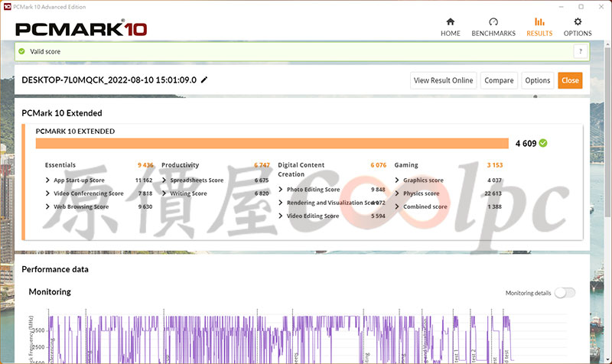This screenshot has height=364, width=612.
Task: Click the PCMark 10 title bar app icon
Action: 7,7
